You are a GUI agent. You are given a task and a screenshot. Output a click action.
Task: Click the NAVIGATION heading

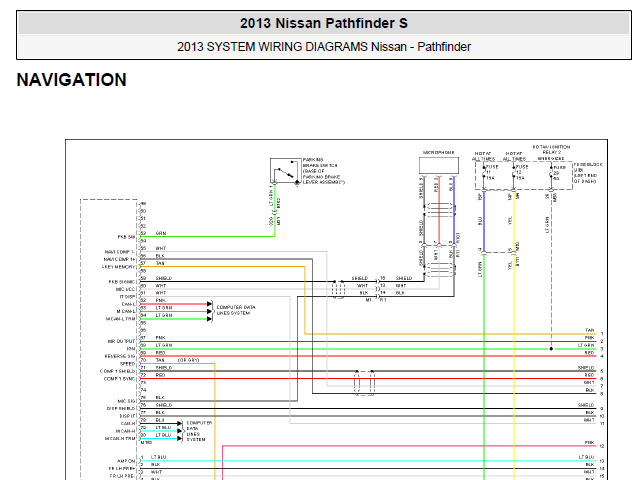[x=72, y=80]
